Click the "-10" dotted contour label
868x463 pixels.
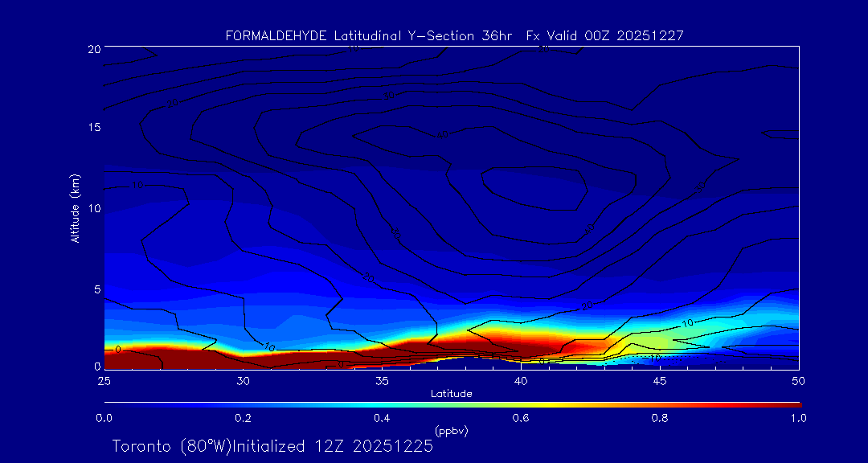pos(653,359)
